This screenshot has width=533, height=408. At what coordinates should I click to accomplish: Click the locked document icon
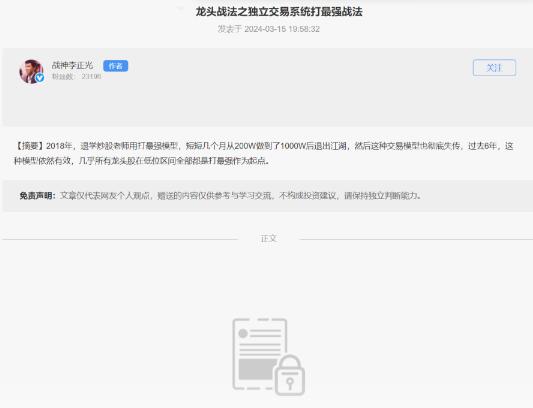pos(269,357)
